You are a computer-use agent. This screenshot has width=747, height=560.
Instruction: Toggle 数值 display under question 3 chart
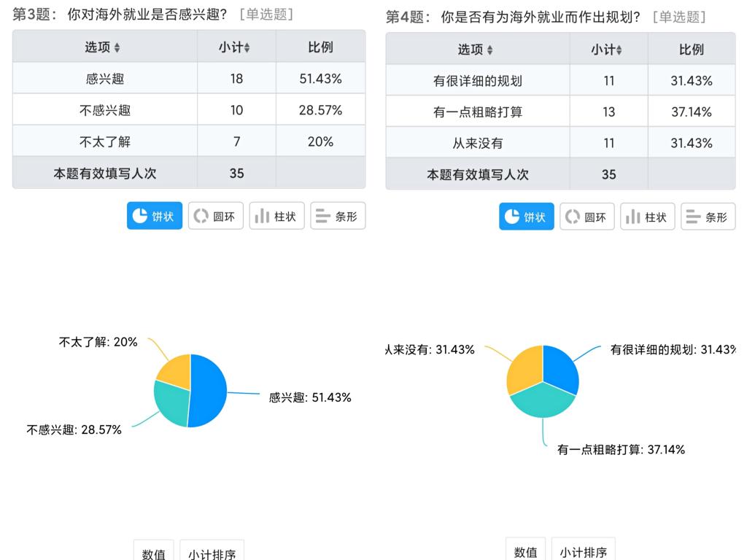click(154, 553)
